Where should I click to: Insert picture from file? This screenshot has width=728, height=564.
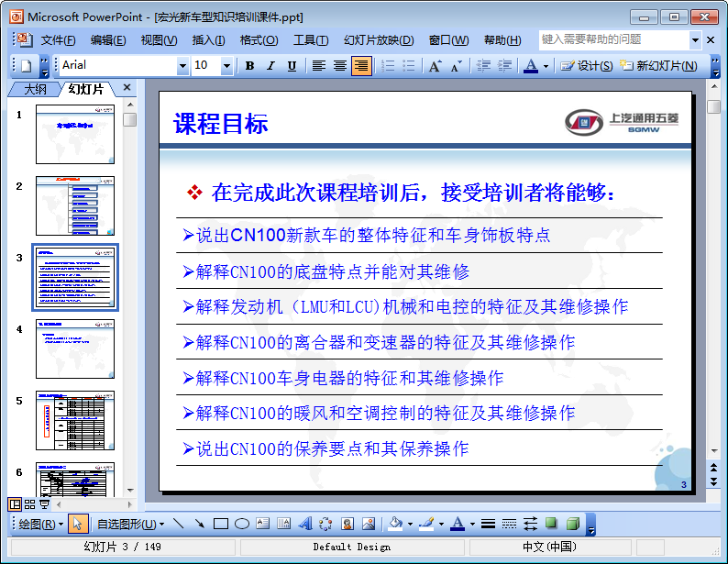tap(369, 524)
